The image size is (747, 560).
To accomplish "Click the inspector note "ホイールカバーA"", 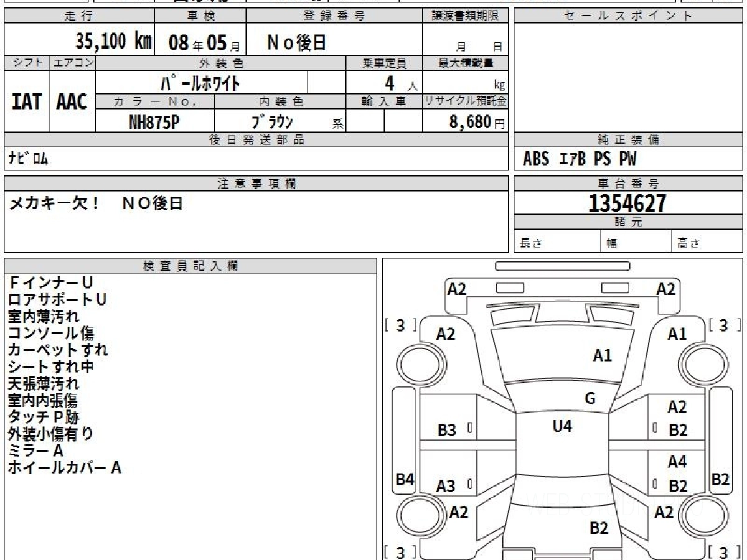I will pyautogui.click(x=65, y=467).
